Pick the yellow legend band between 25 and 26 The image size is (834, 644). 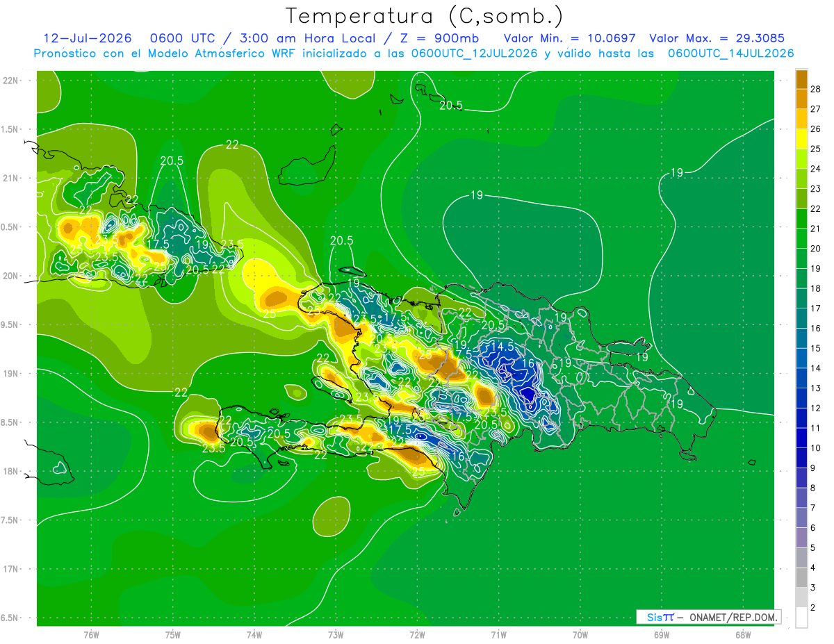coord(801,139)
